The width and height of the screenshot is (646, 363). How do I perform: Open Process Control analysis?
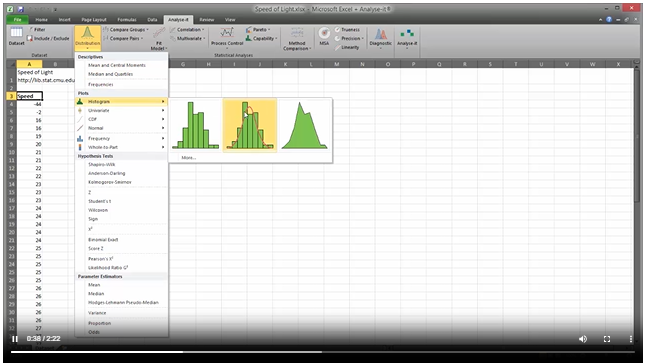coord(227,37)
